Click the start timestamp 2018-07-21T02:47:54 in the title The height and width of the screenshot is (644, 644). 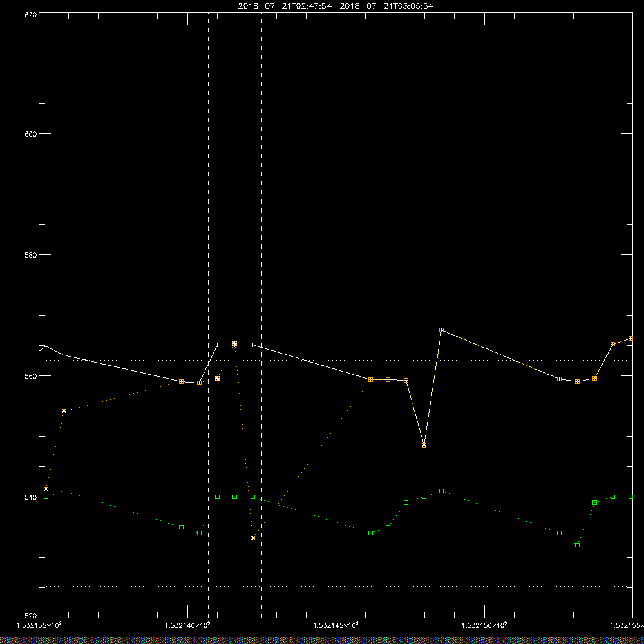285,6
